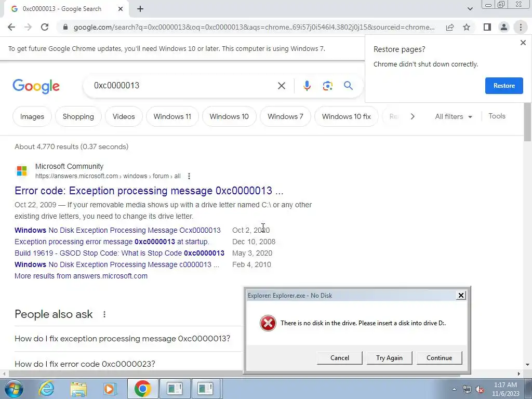Open the Windows Start menu
This screenshot has height=399, width=532.
[14, 389]
